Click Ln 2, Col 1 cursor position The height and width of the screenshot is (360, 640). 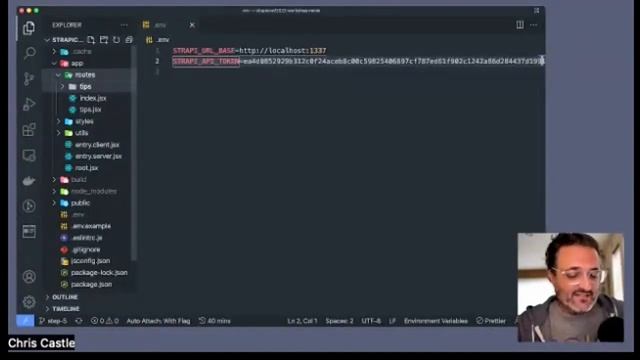coord(302,321)
